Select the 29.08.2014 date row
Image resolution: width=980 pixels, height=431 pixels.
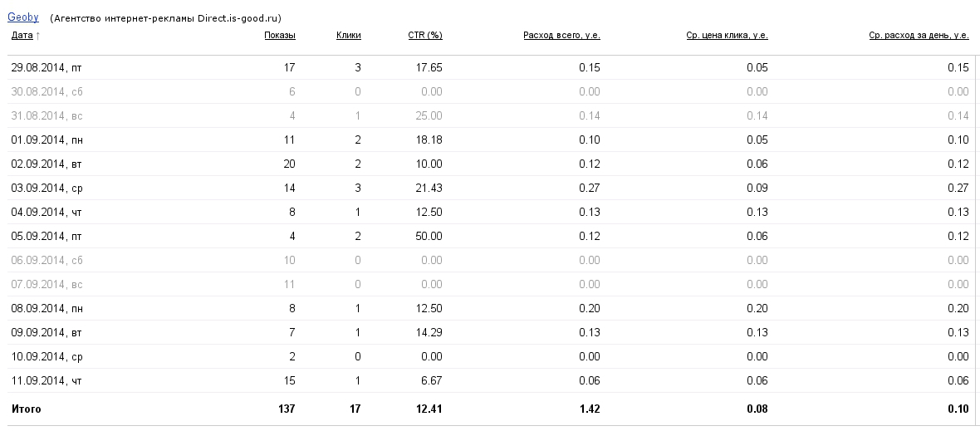pyautogui.click(x=47, y=67)
